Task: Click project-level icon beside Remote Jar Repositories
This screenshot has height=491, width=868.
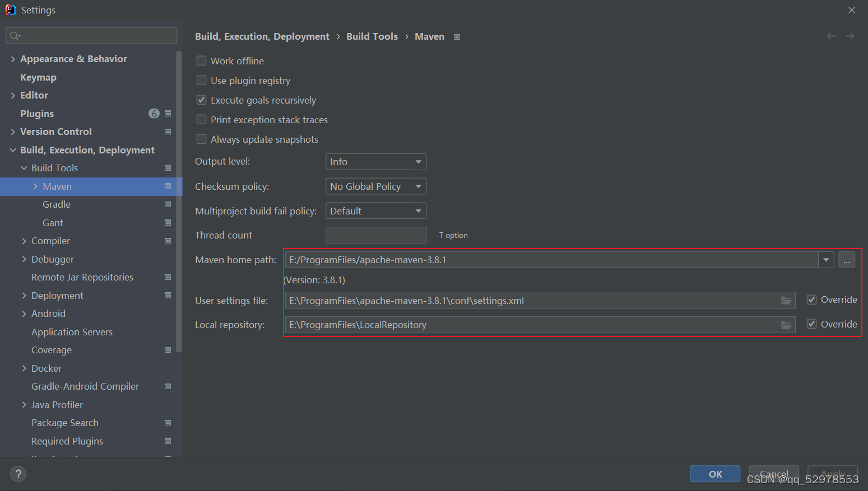Action: [168, 277]
